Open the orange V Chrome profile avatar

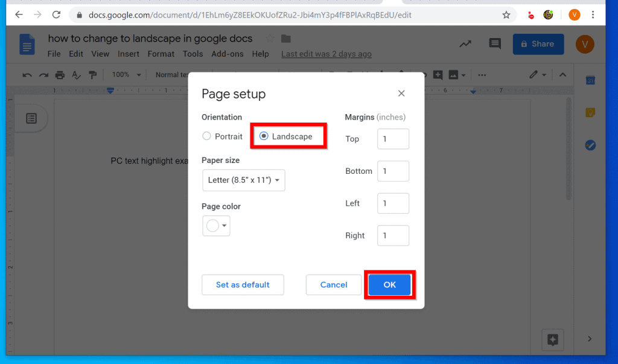tap(575, 15)
